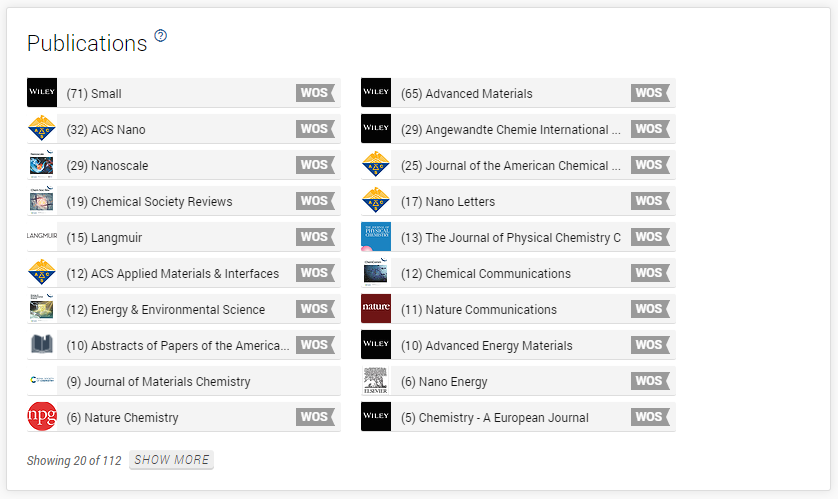Click the Wiley logo beside Advanced Materials

pos(376,92)
